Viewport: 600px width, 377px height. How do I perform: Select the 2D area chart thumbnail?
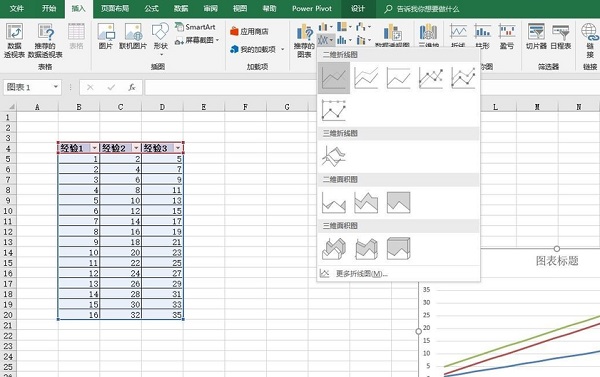coord(334,202)
